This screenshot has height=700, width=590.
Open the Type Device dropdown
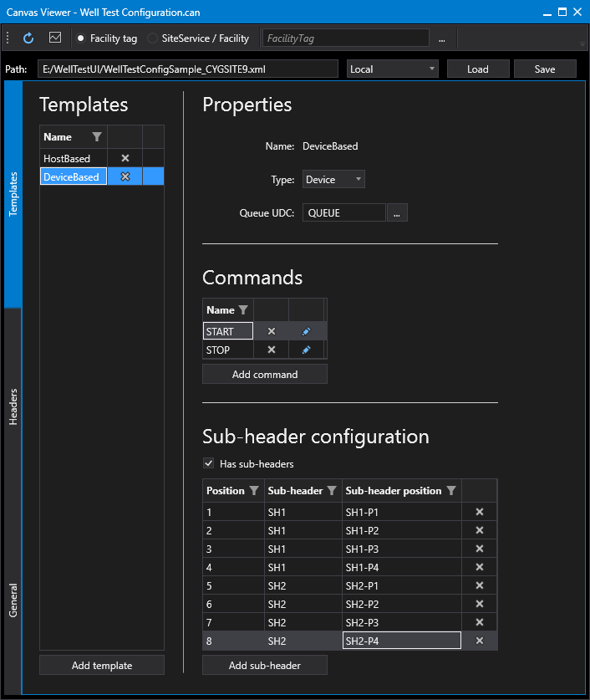333,180
